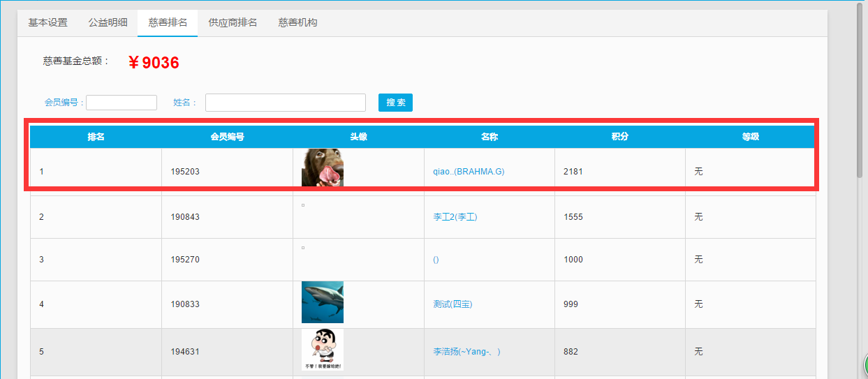Screen dimensions: 868x379
Task: Click broken avatar icon for member 195270
Action: (x=303, y=248)
